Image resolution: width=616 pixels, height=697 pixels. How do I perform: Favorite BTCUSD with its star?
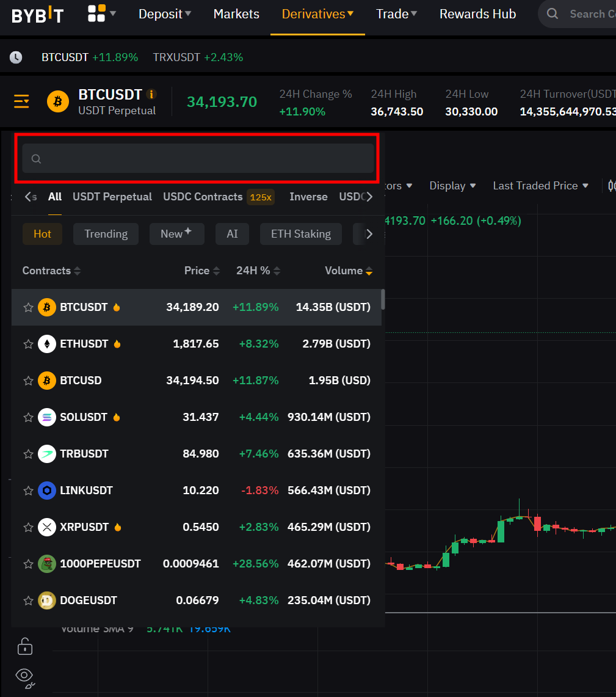29,381
